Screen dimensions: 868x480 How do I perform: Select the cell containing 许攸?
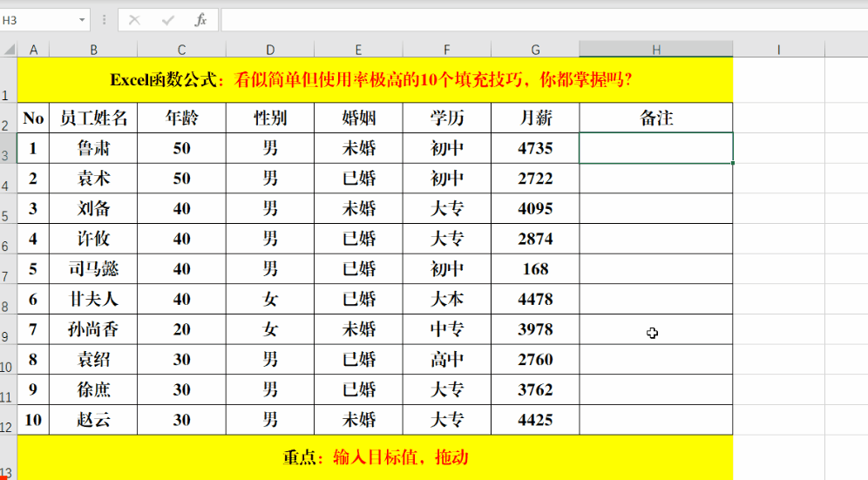click(x=93, y=239)
